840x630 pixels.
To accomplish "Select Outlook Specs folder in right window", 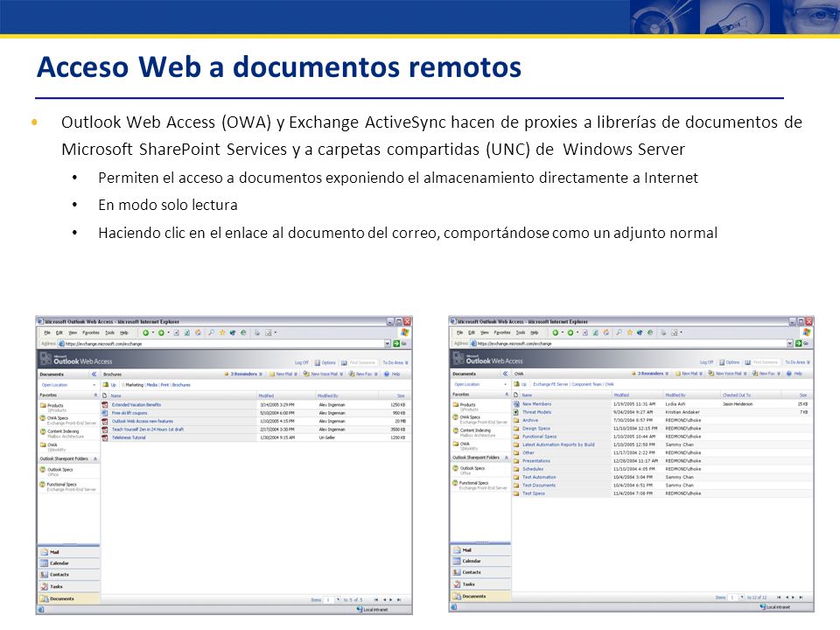I will pyautogui.click(x=472, y=468).
